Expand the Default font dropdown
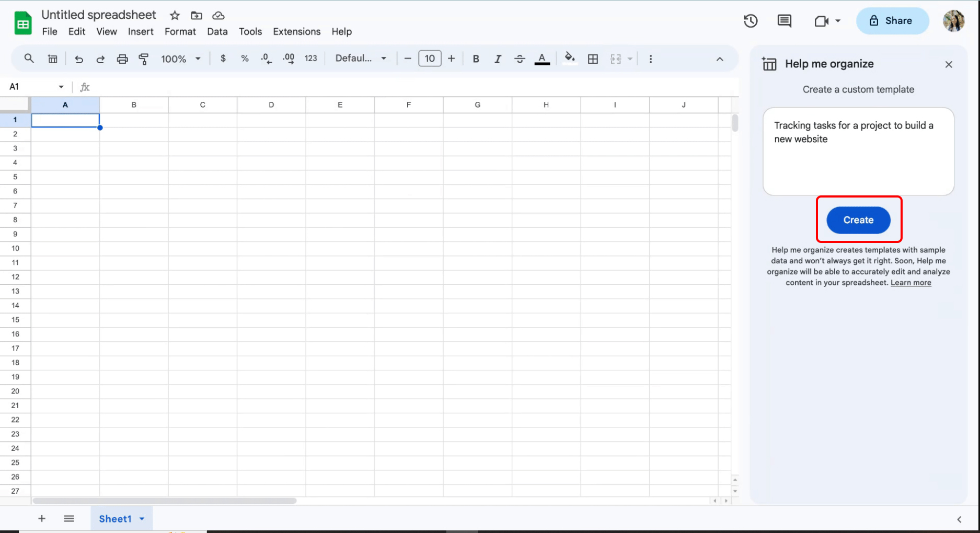The width and height of the screenshot is (980, 533). coord(361,59)
